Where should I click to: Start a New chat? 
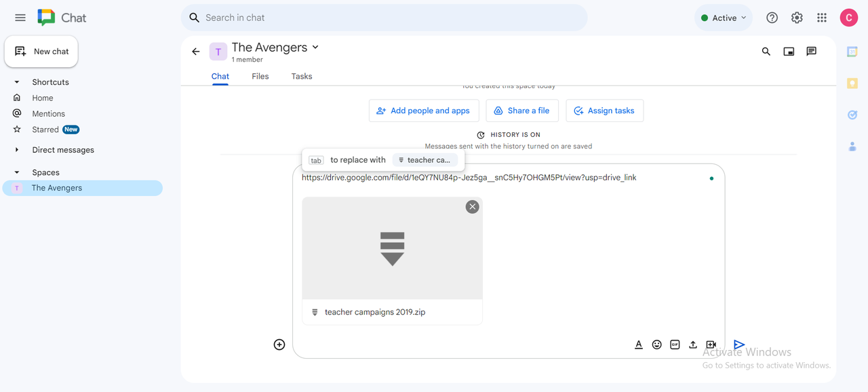(41, 52)
